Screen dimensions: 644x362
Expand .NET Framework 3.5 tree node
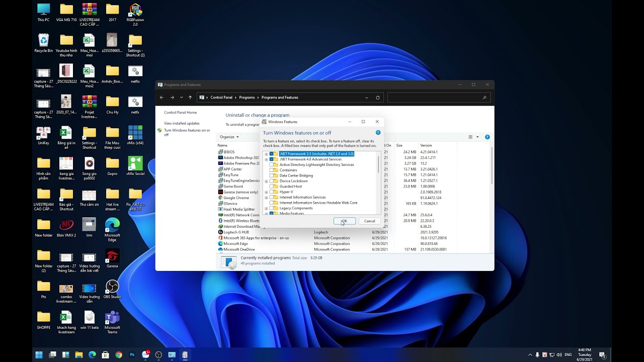tap(266, 154)
